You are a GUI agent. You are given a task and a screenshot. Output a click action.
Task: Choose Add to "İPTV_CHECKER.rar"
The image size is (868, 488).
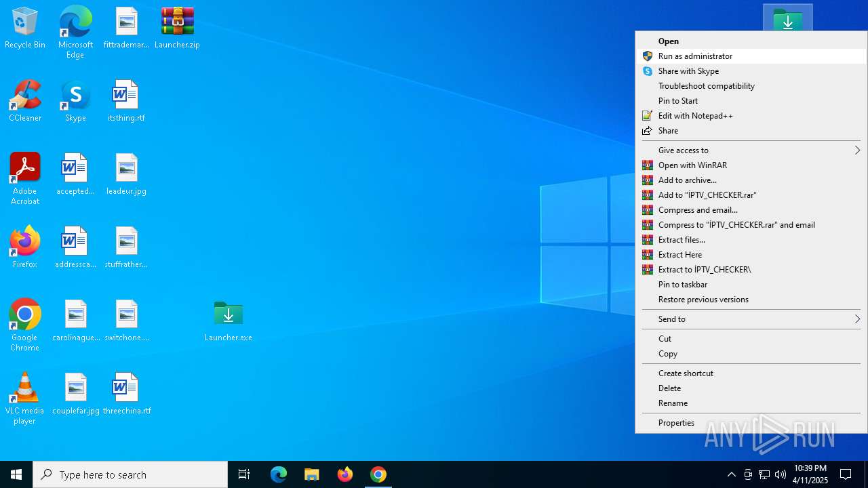click(751, 195)
